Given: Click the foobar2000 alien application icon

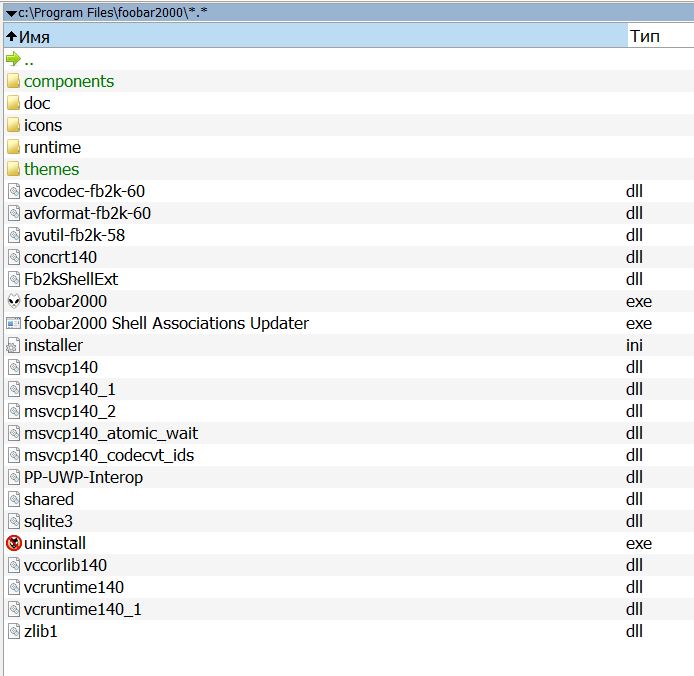Looking at the screenshot, I should (13, 301).
